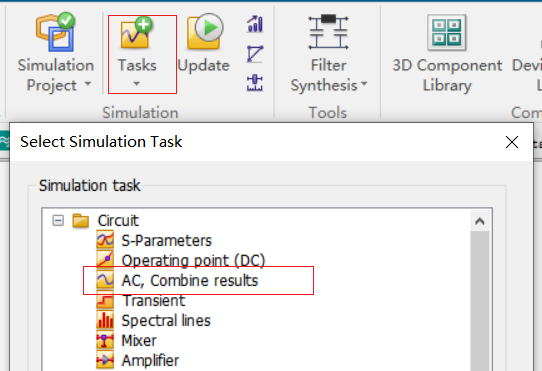The image size is (542, 371).
Task: Click the Tasks icon with plus badge
Action: (x=137, y=33)
